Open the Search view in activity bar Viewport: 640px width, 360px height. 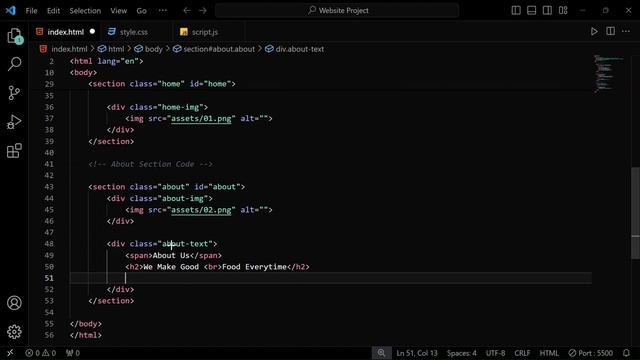(14, 64)
